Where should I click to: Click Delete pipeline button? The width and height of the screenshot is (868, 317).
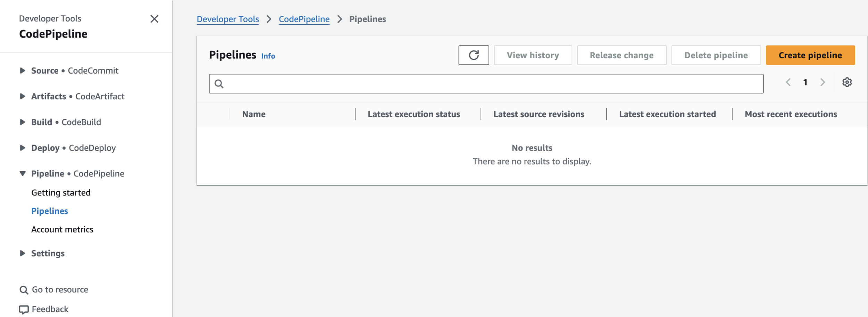[716, 55]
